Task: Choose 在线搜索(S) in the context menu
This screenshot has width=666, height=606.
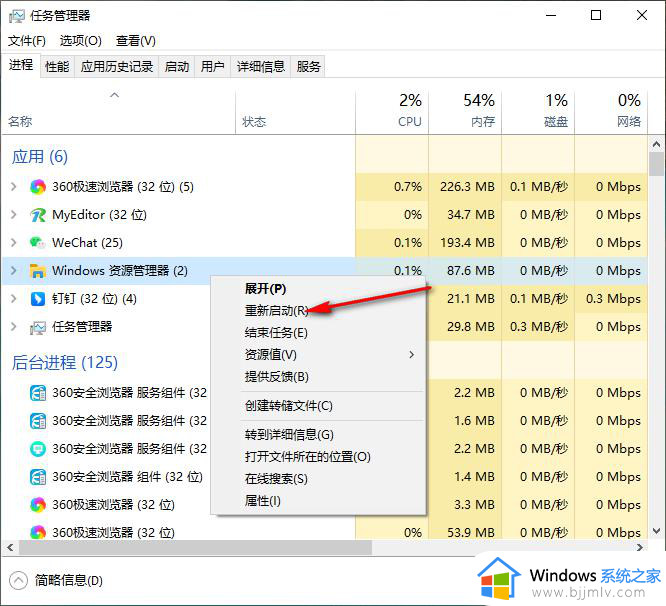Action: (x=319, y=479)
